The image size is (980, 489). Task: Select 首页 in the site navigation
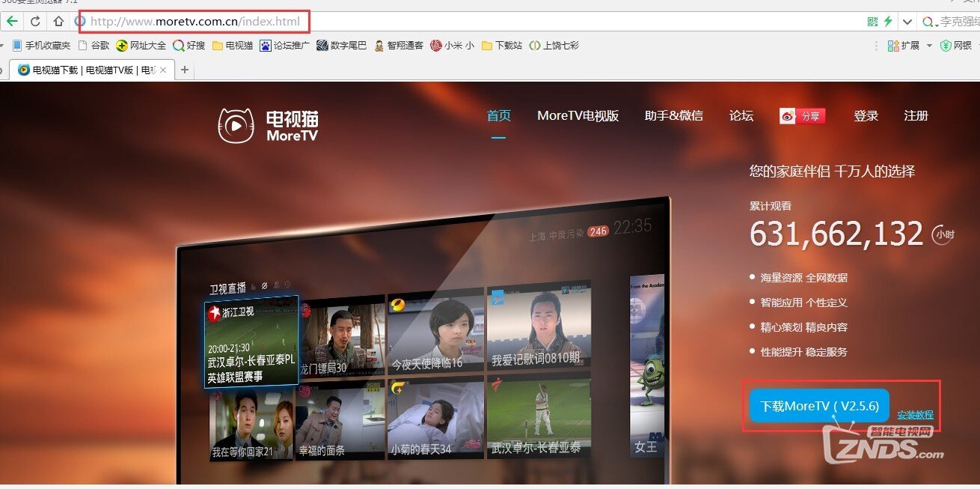pos(499,116)
